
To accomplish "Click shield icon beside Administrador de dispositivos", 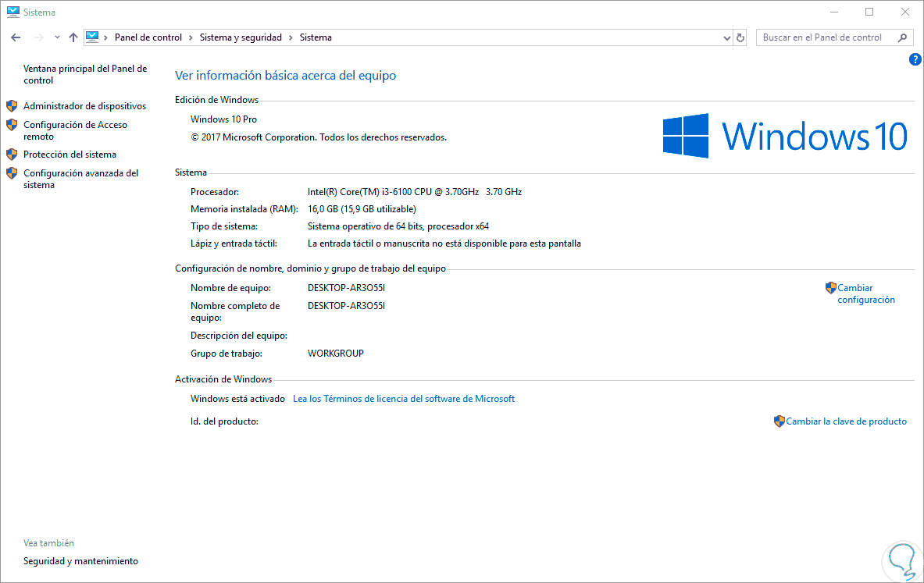I will pos(12,106).
